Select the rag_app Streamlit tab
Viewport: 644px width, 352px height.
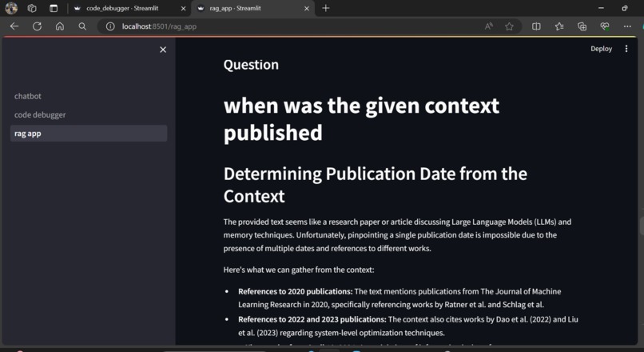coord(235,8)
